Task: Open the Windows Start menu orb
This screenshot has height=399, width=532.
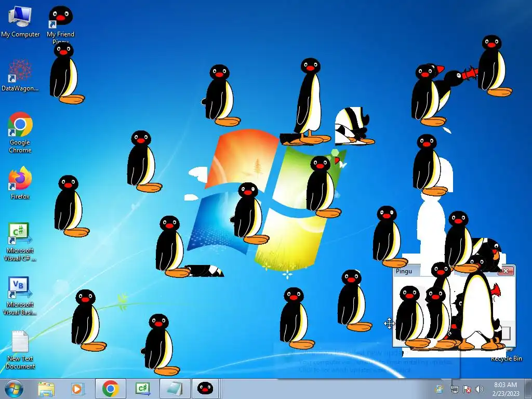Action: 14,389
